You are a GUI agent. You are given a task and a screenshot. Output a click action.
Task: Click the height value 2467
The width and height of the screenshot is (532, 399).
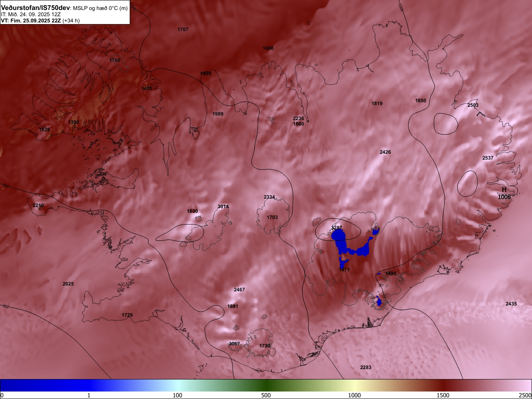point(239,290)
